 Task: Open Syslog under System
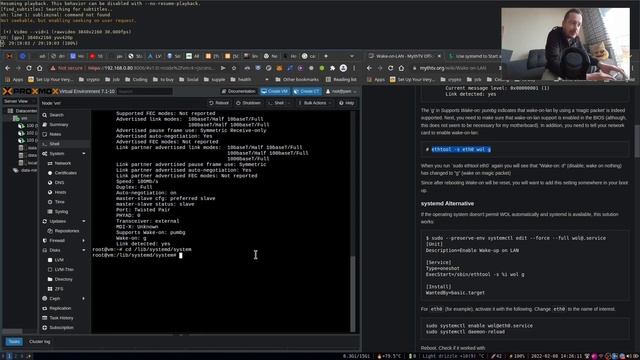pyautogui.click(x=61, y=211)
